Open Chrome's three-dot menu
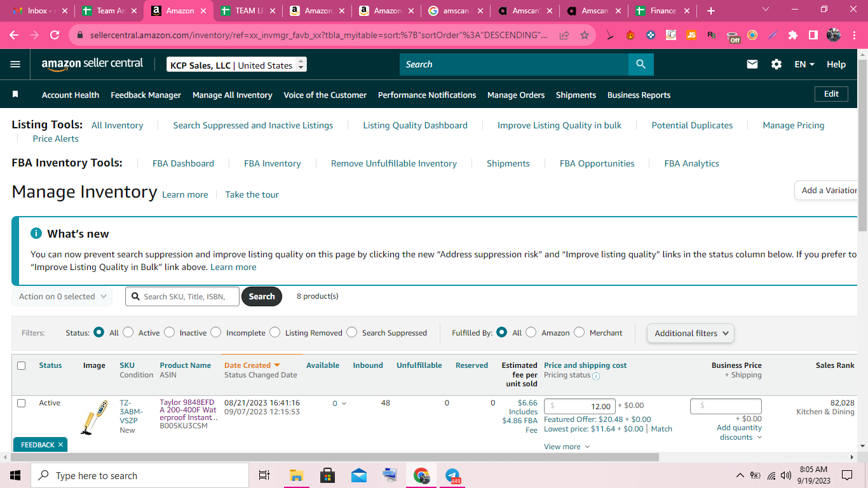Image resolution: width=868 pixels, height=488 pixels. coord(855,35)
